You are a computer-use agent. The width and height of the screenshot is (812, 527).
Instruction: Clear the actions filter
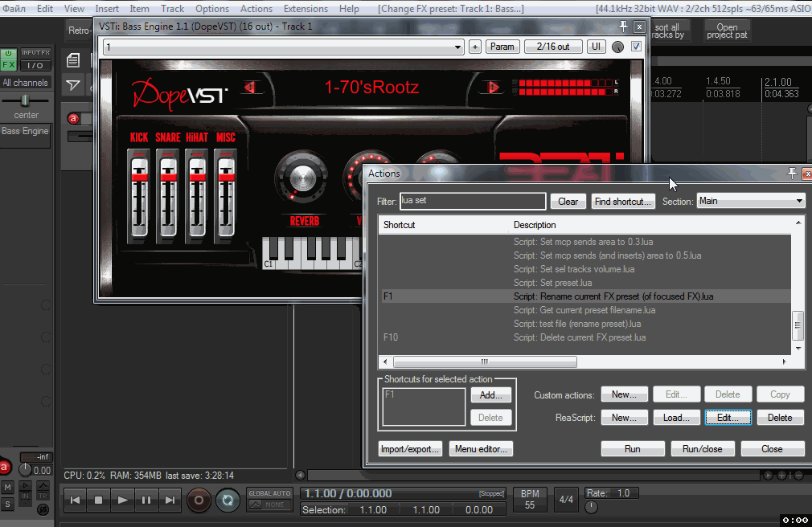(x=568, y=202)
